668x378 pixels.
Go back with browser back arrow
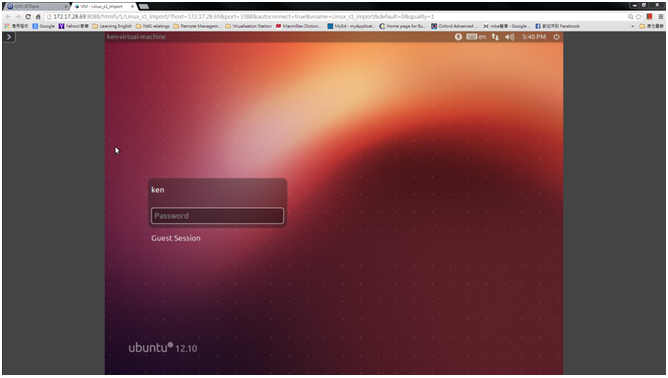[x=8, y=17]
